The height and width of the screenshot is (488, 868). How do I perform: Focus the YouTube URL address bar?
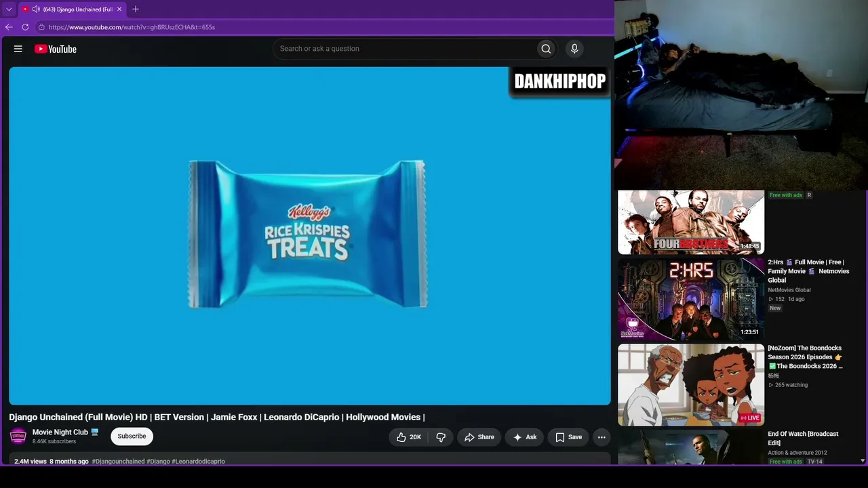pos(325,27)
